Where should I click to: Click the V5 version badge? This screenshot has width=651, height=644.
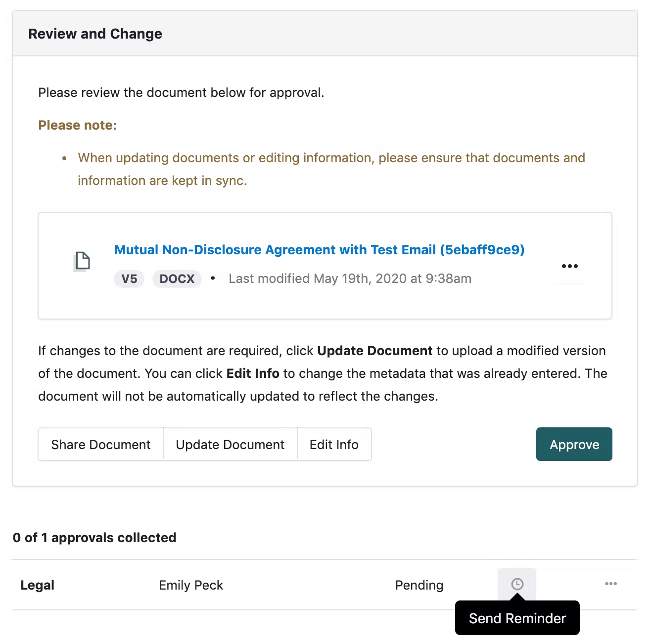click(x=129, y=279)
